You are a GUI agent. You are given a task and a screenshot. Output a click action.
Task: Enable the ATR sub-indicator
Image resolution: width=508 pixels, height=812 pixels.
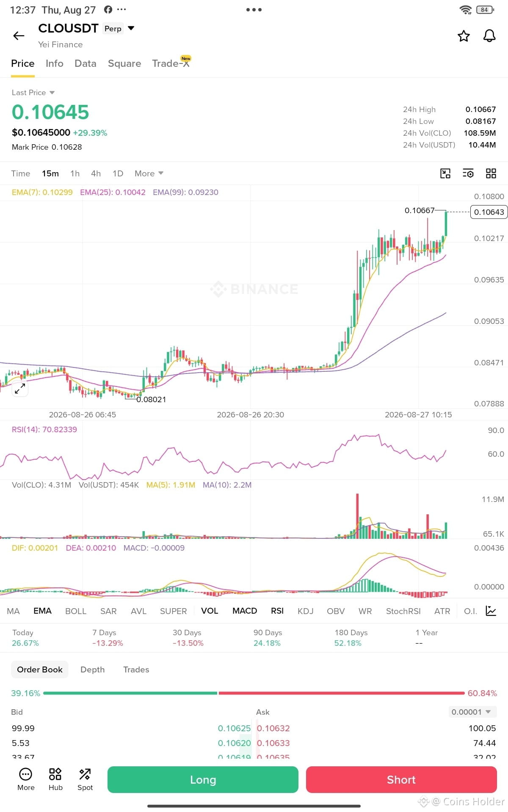(442, 611)
